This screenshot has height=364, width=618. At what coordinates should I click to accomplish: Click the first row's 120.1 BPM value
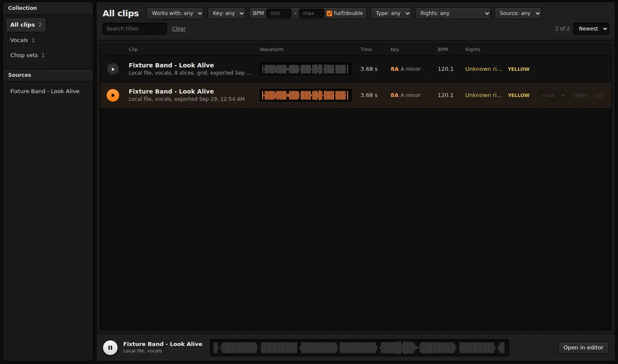pyautogui.click(x=445, y=69)
